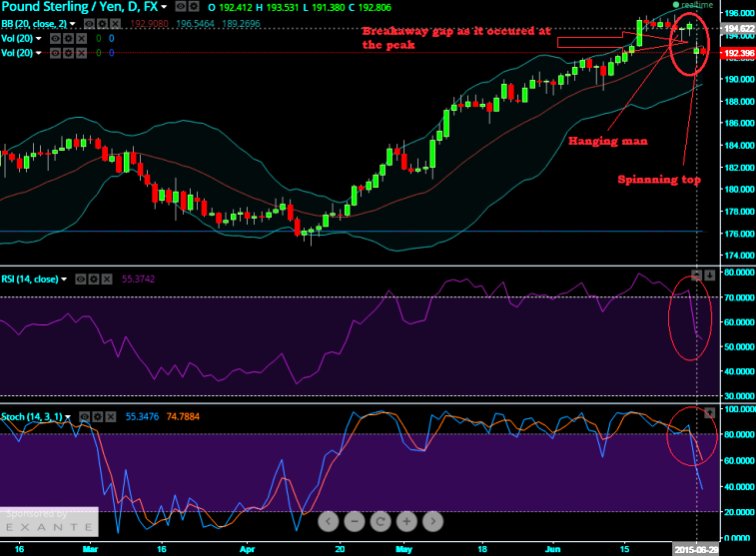Click the Apr label on the time axis
The width and height of the screenshot is (756, 556).
[248, 549]
